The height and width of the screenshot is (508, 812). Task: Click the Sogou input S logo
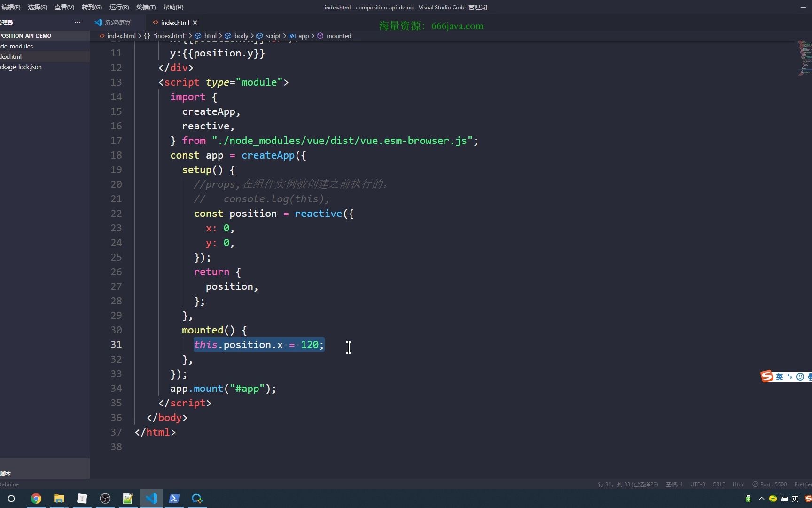click(767, 376)
